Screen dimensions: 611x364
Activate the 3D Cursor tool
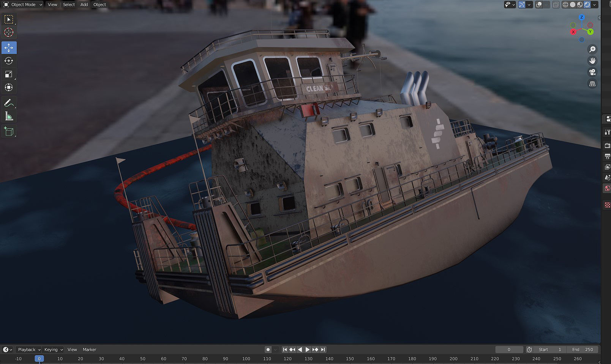[x=9, y=32]
